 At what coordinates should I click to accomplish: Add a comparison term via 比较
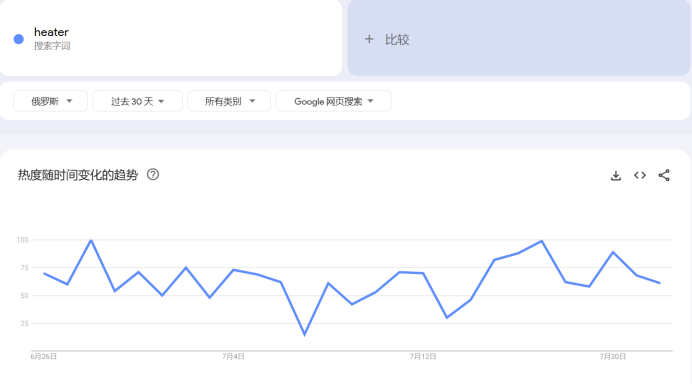click(519, 38)
